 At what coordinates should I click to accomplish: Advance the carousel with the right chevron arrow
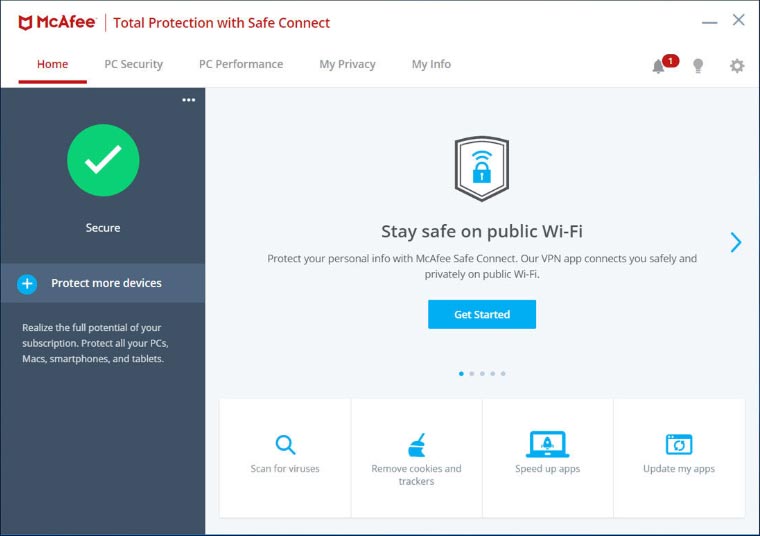735,242
